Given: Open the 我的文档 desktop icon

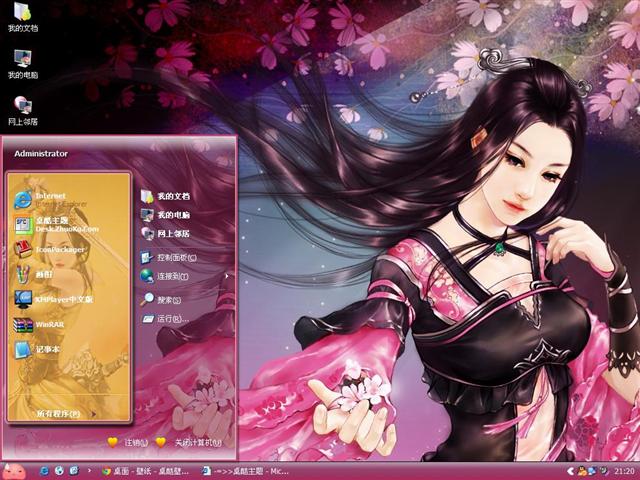Looking at the screenshot, I should tap(22, 17).
